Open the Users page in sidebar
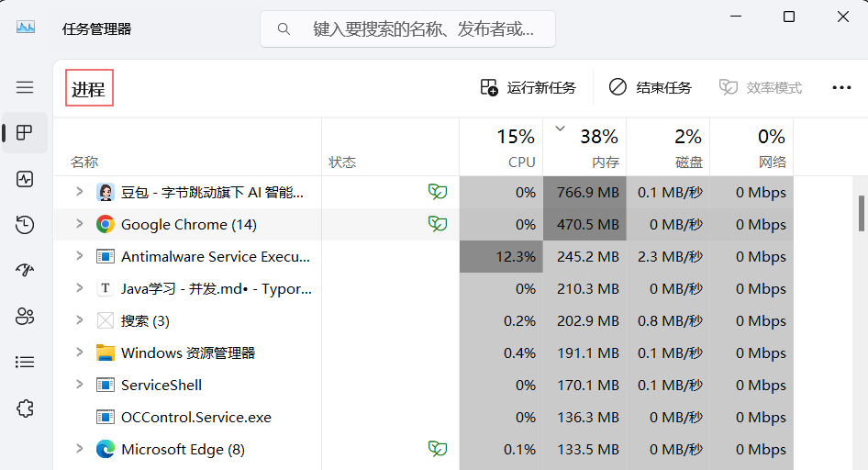 pos(25,317)
